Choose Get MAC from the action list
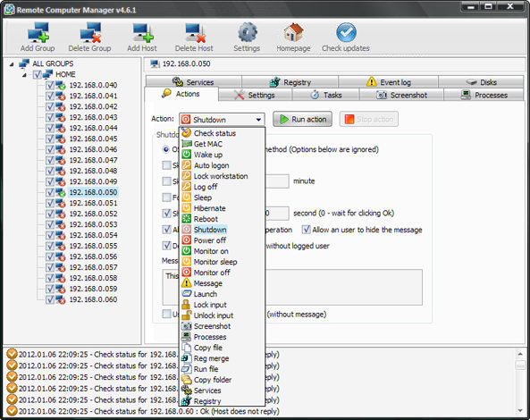 point(208,144)
